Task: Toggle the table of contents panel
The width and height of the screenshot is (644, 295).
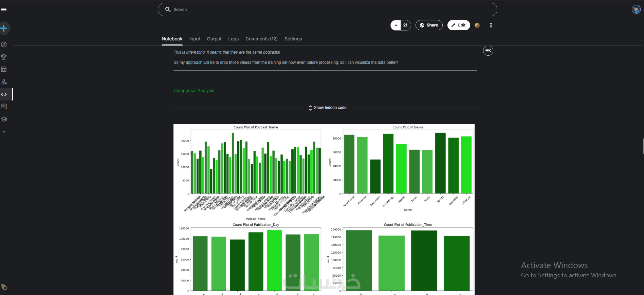Action: (x=488, y=51)
